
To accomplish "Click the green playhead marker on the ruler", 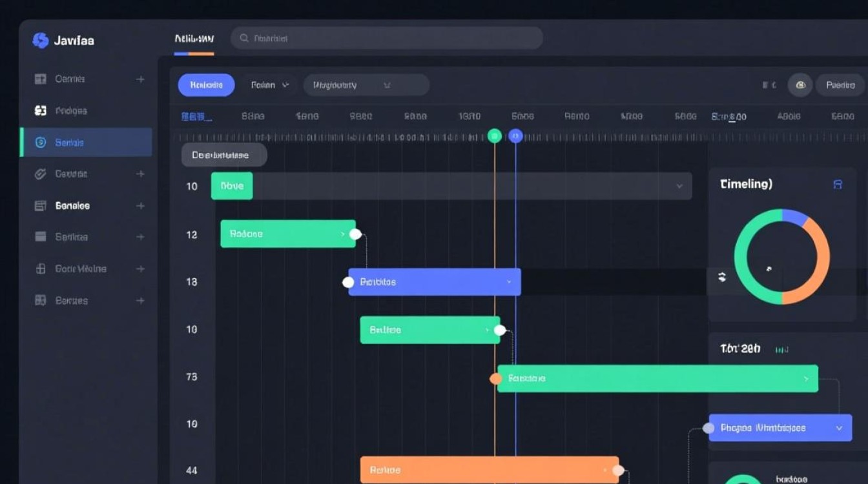I will point(494,136).
